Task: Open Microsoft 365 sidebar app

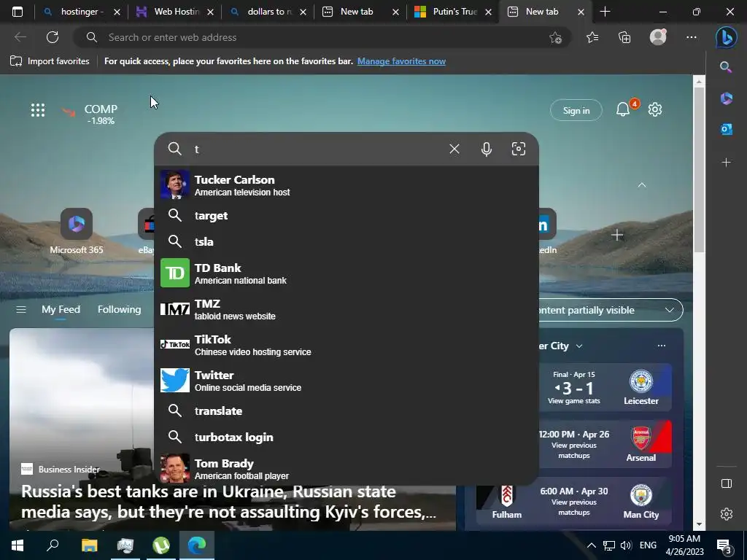Action: [x=726, y=98]
